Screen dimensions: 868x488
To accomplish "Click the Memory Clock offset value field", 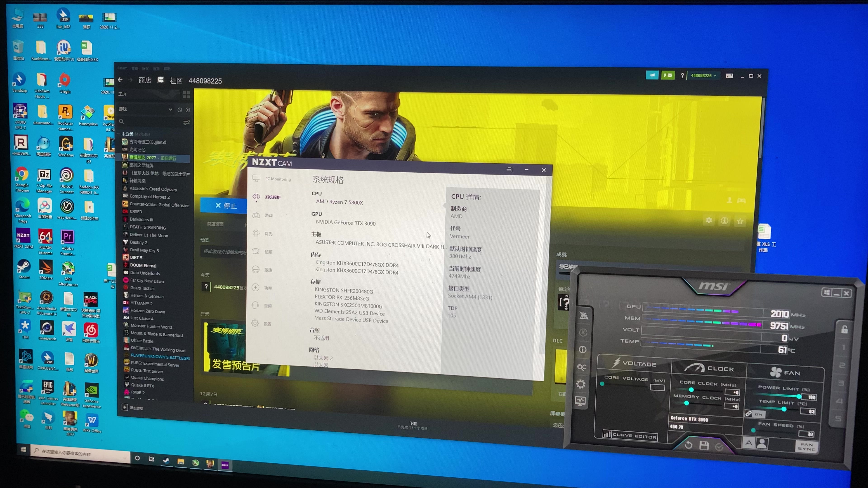I will 731,406.
